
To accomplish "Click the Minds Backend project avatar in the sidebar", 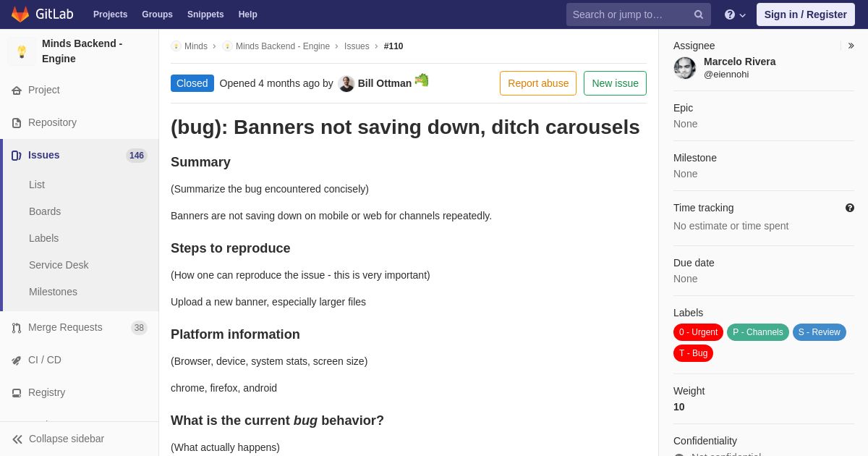I will coord(22,51).
